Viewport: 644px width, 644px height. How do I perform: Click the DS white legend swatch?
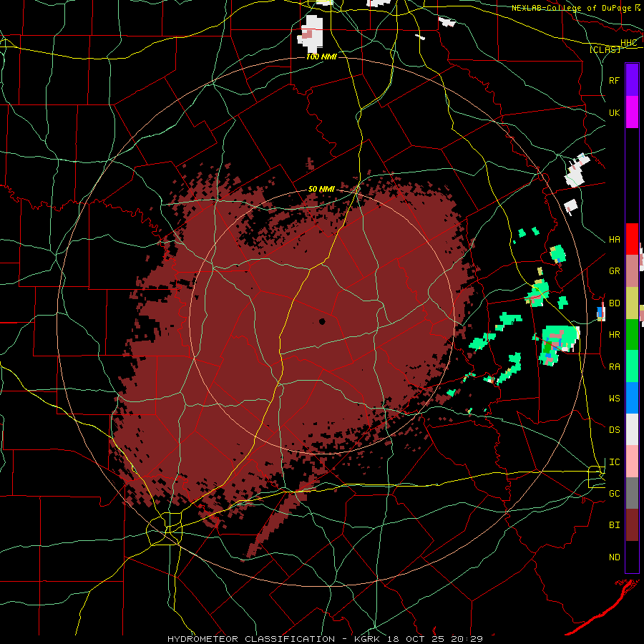pos(632,429)
